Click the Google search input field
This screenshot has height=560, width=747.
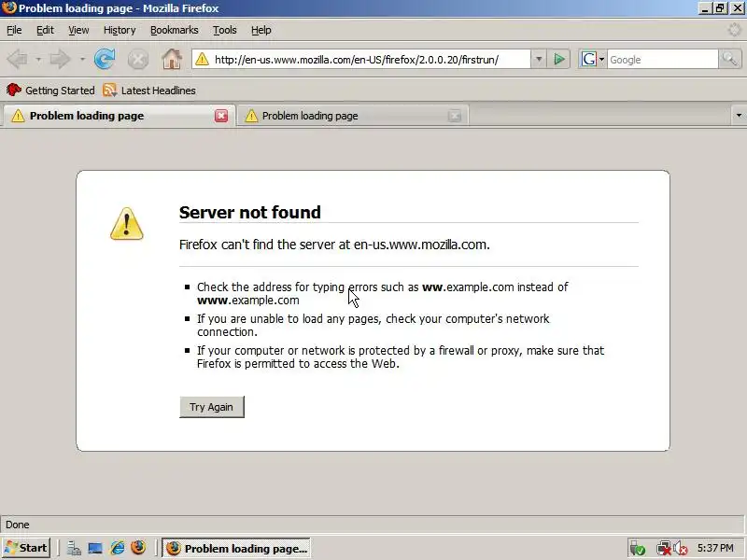[662, 60]
